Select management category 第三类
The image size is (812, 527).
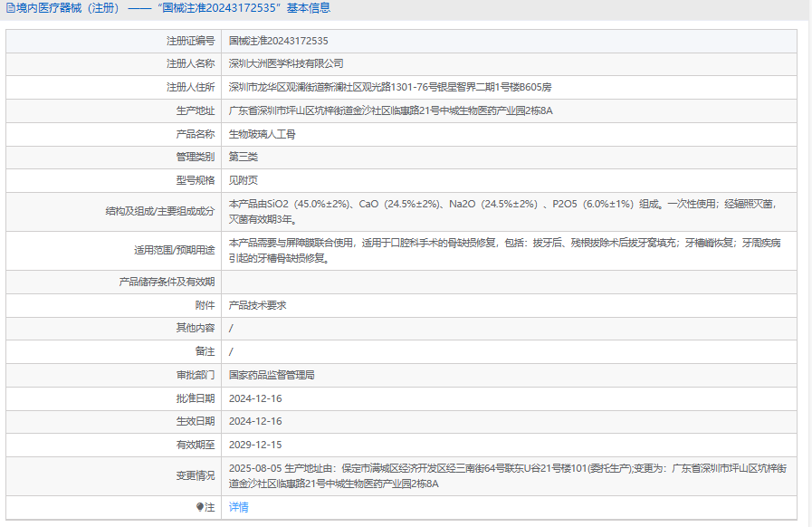tap(244, 157)
